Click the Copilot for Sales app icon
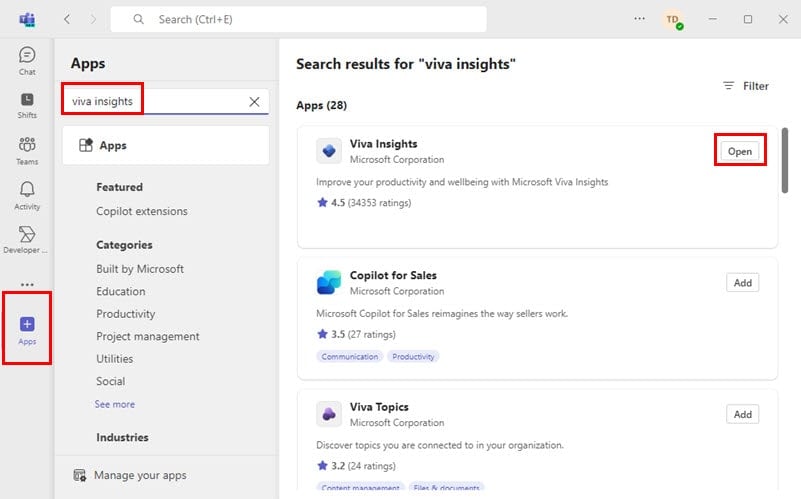This screenshot has width=801, height=499. [x=329, y=282]
